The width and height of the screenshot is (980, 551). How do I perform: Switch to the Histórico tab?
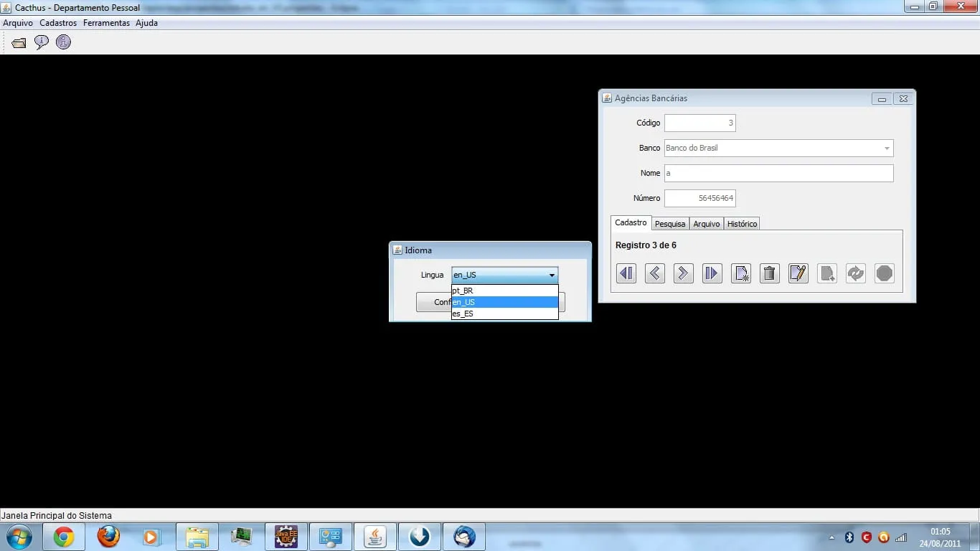coord(742,224)
